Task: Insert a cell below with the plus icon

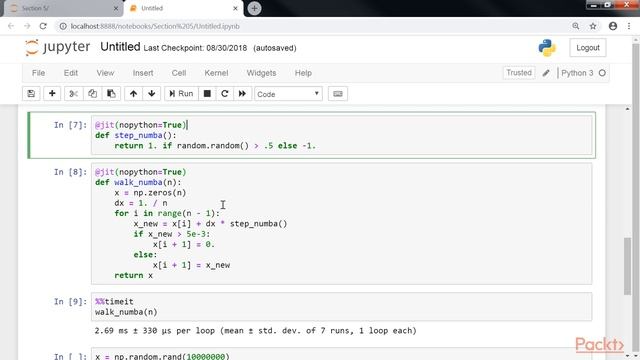Action: coord(52,94)
